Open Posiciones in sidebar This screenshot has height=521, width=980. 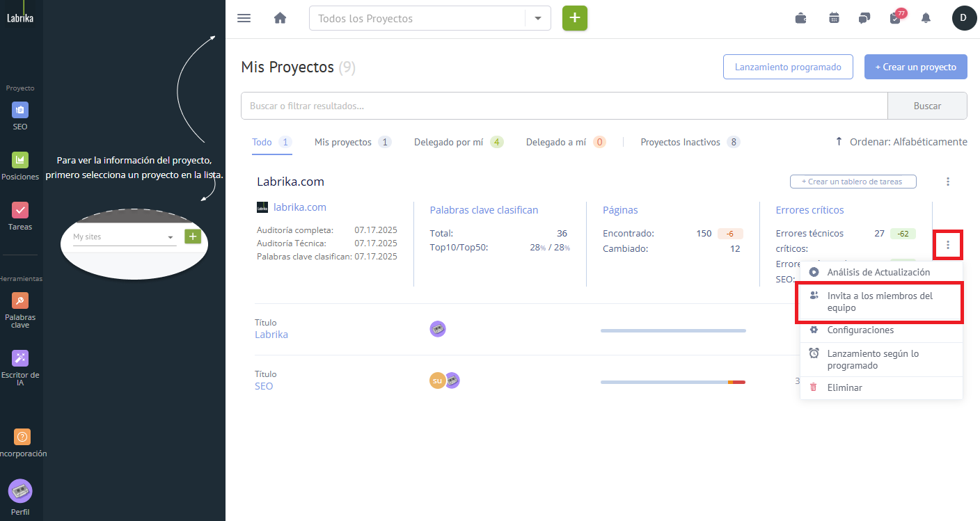[x=20, y=166]
